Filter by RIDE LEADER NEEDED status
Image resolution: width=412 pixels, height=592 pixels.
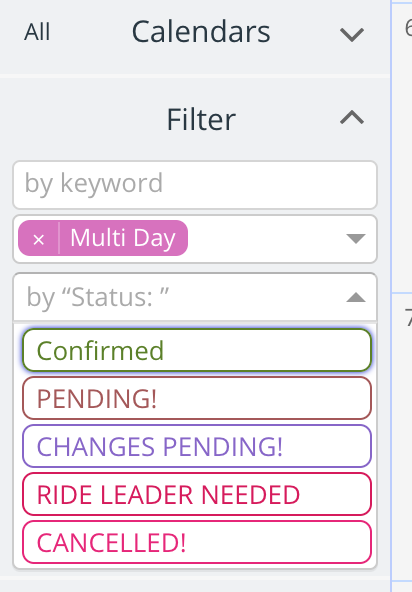click(x=197, y=494)
